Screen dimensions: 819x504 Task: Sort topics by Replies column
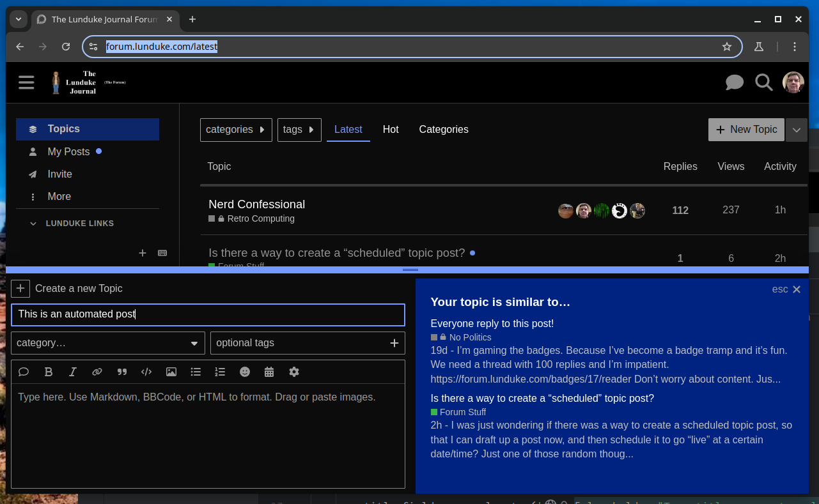680,167
